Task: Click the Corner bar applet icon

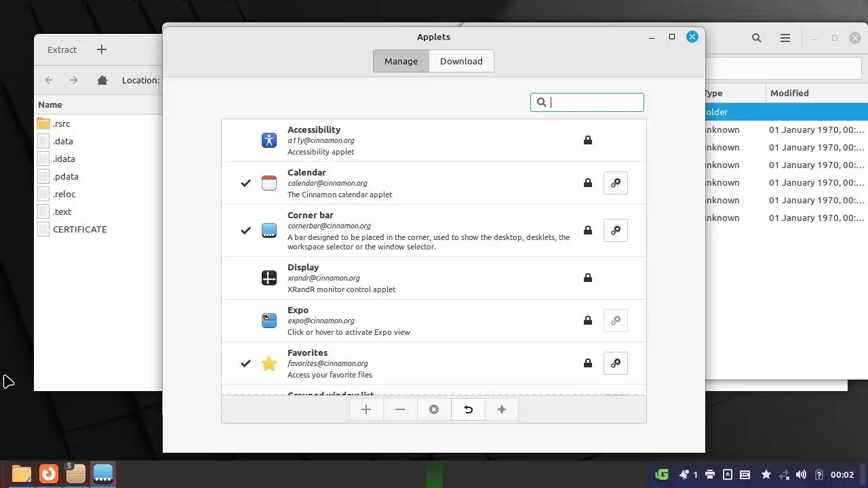Action: pos(269,230)
